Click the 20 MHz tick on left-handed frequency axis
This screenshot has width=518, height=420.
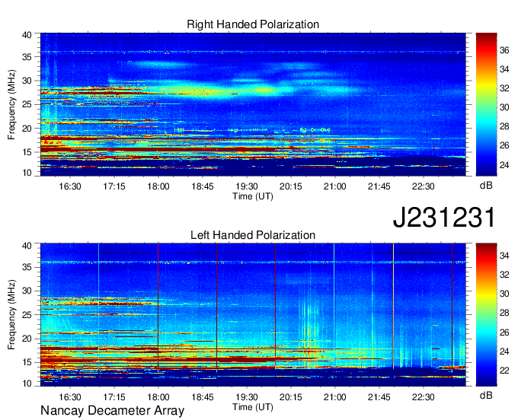coord(27,339)
